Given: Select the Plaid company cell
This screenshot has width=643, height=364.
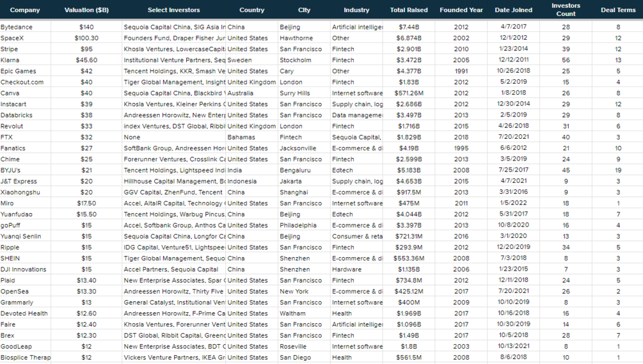Looking at the screenshot, I should (x=26, y=281).
